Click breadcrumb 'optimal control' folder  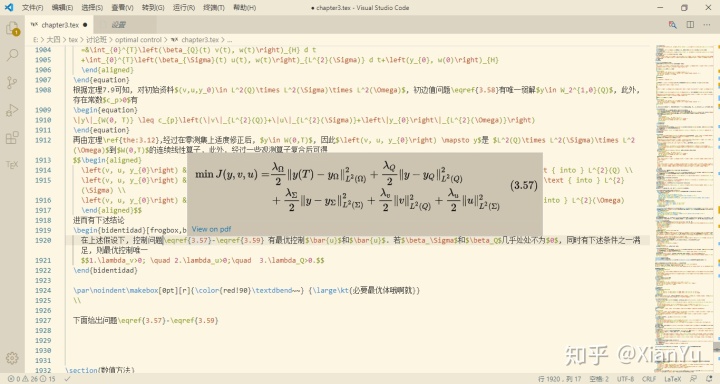click(138, 40)
